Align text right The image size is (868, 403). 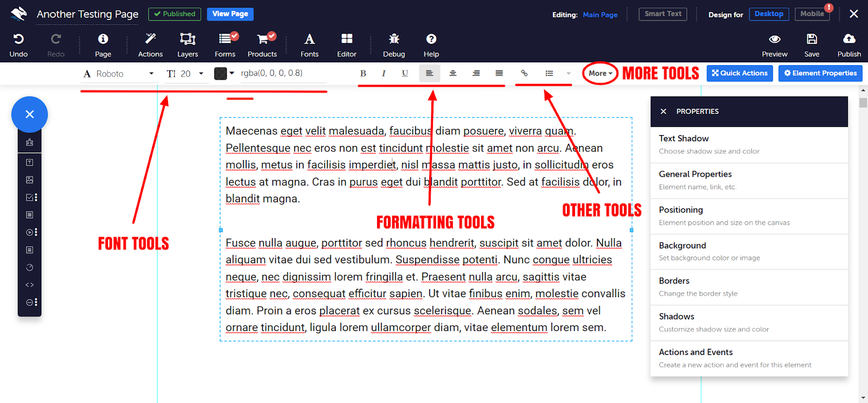click(476, 73)
